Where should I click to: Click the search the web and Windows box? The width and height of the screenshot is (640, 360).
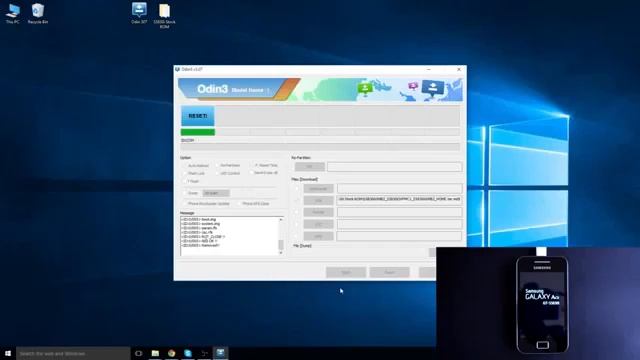tap(73, 353)
